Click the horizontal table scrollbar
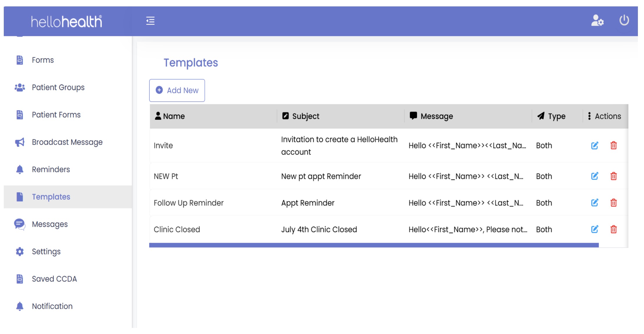 [x=374, y=245]
